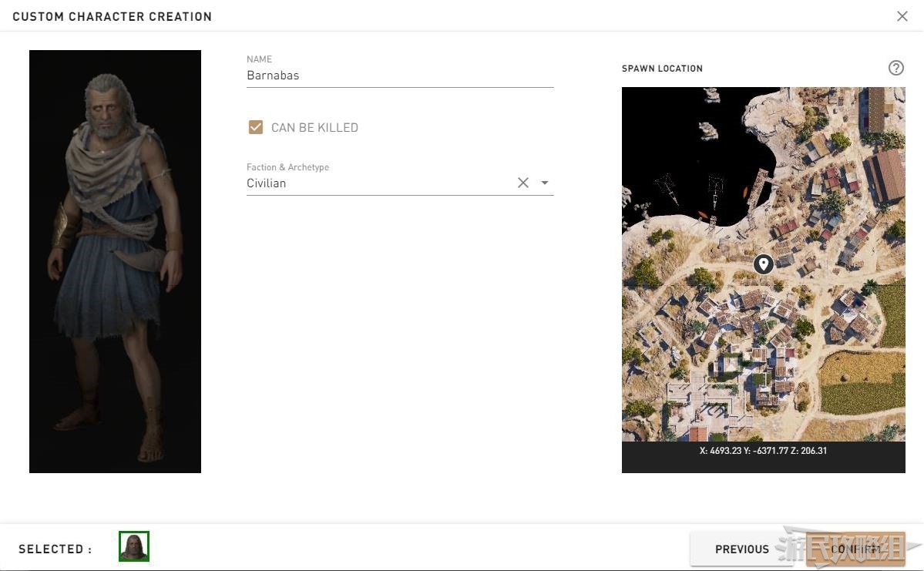This screenshot has height=571, width=924.
Task: Click the X Y Z coordinates text
Action: (763, 451)
